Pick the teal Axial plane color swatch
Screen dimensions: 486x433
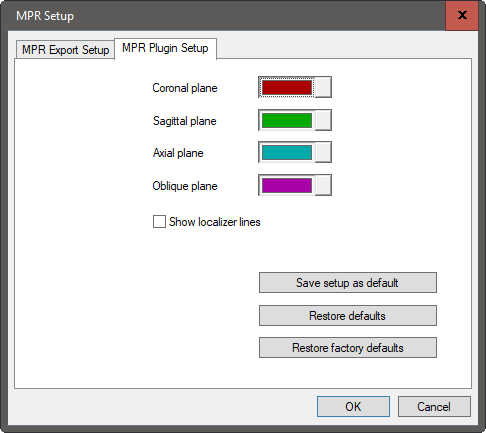tap(287, 152)
